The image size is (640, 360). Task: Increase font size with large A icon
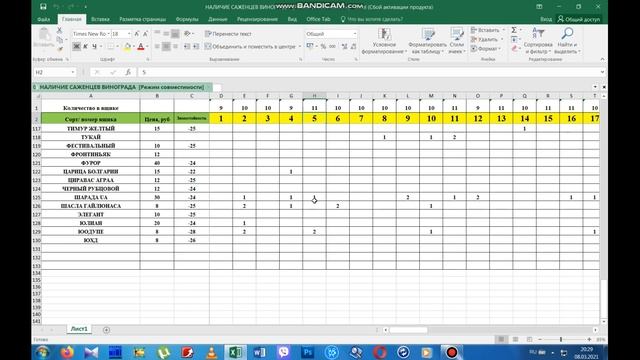click(x=137, y=34)
